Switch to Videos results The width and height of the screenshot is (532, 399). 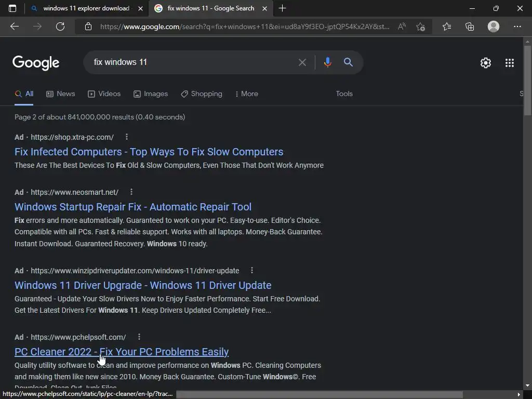[x=104, y=94]
